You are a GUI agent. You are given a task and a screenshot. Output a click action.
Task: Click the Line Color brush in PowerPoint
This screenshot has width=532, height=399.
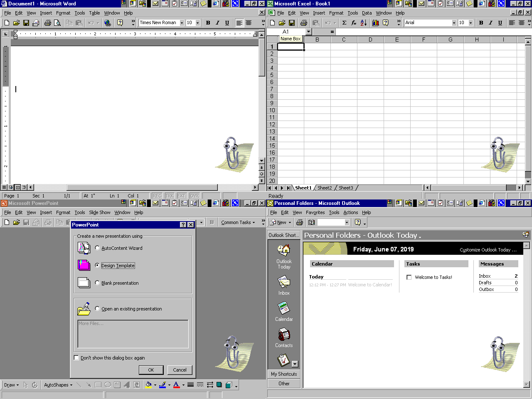pyautogui.click(x=163, y=385)
